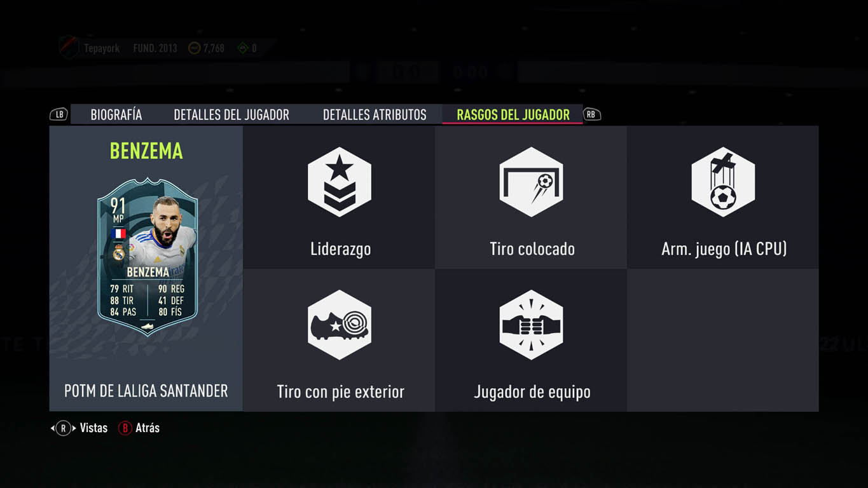Click the French flag on the card
The image size is (868, 488).
[118, 233]
